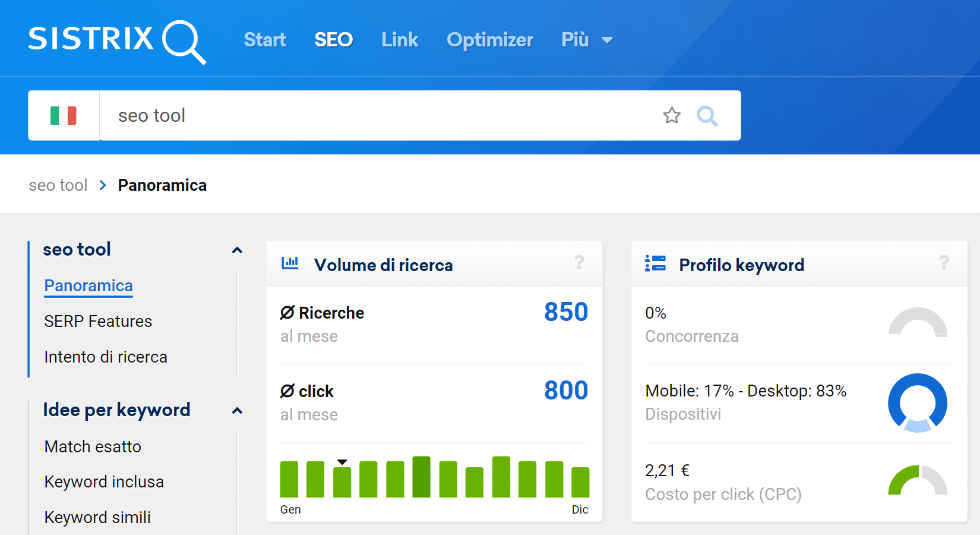
Task: Open help for Volume di ricerca
Action: [580, 262]
